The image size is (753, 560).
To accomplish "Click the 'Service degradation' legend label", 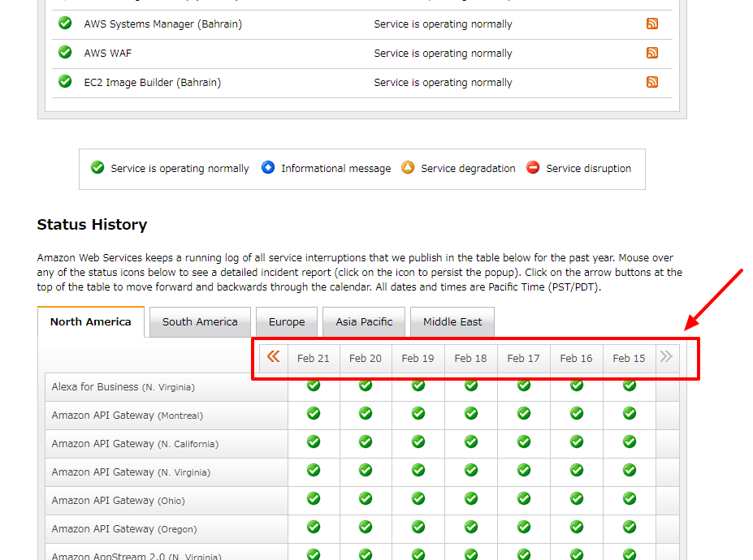I will click(x=468, y=169).
